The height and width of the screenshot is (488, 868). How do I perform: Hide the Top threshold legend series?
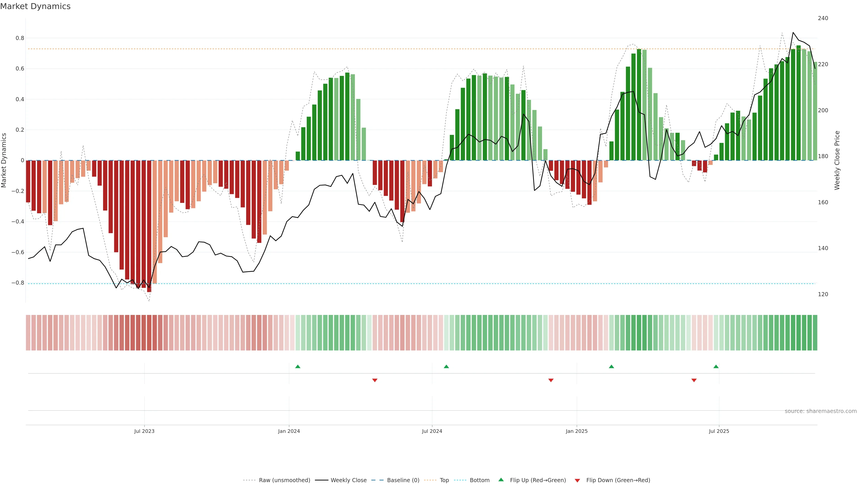tap(444, 480)
